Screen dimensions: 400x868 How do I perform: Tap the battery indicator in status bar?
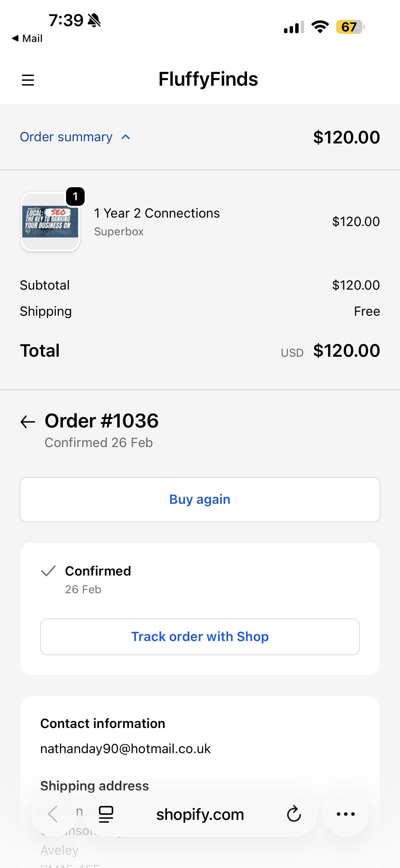(x=350, y=27)
